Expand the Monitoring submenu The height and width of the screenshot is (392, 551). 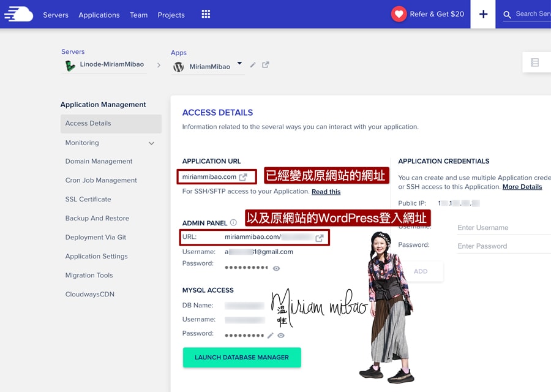pos(151,143)
